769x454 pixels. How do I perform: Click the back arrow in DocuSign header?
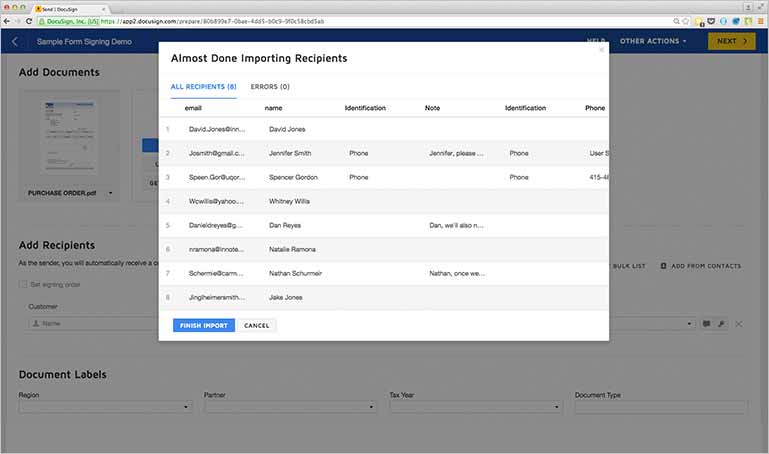tap(14, 41)
